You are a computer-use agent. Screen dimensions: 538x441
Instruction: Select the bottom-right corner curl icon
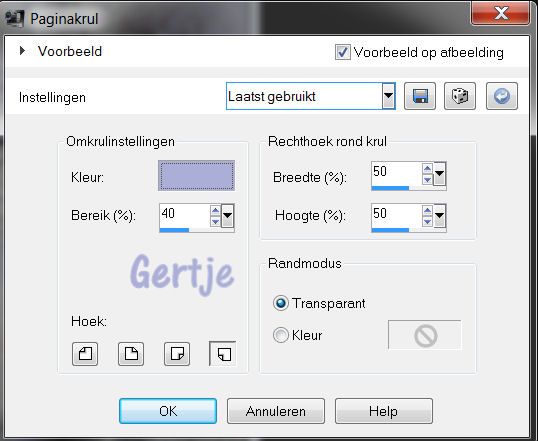pyautogui.click(x=177, y=353)
